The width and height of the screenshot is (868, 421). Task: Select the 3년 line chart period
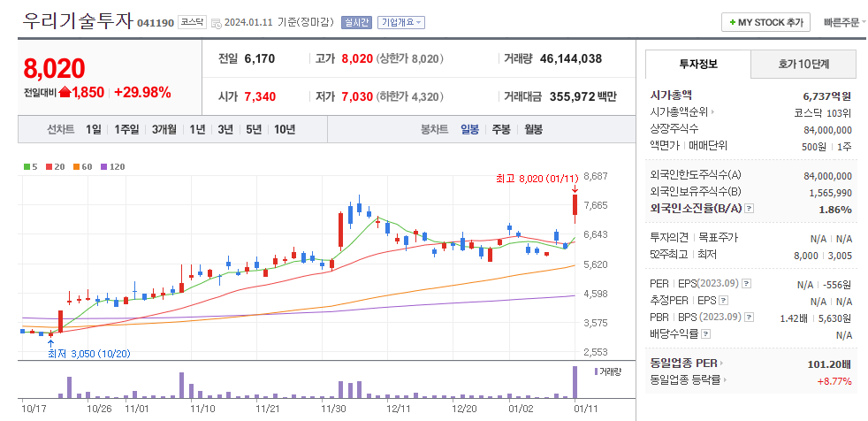(x=225, y=130)
